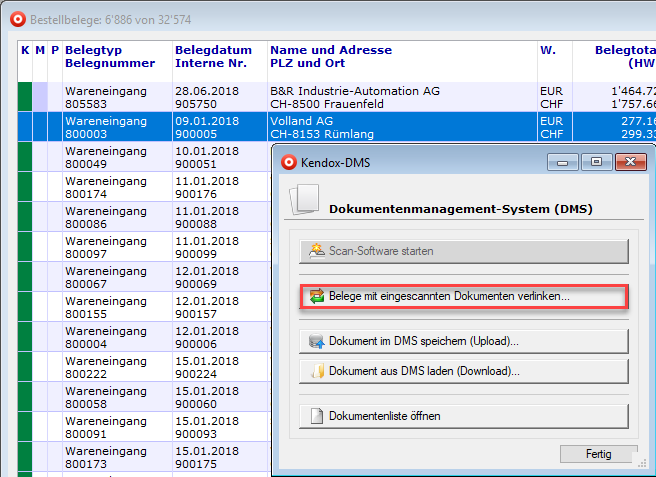Sort by Belegdatum column header
The width and height of the screenshot is (656, 477).
click(213, 56)
